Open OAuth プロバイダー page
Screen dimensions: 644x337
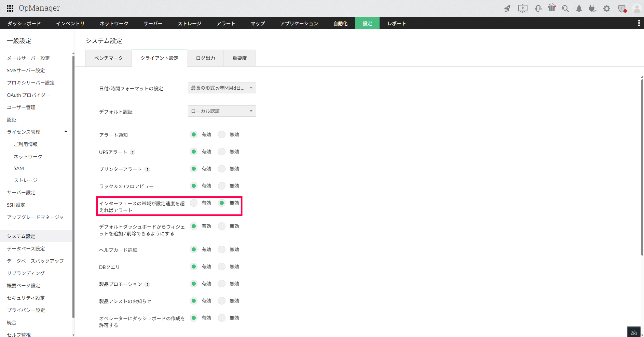pos(29,95)
